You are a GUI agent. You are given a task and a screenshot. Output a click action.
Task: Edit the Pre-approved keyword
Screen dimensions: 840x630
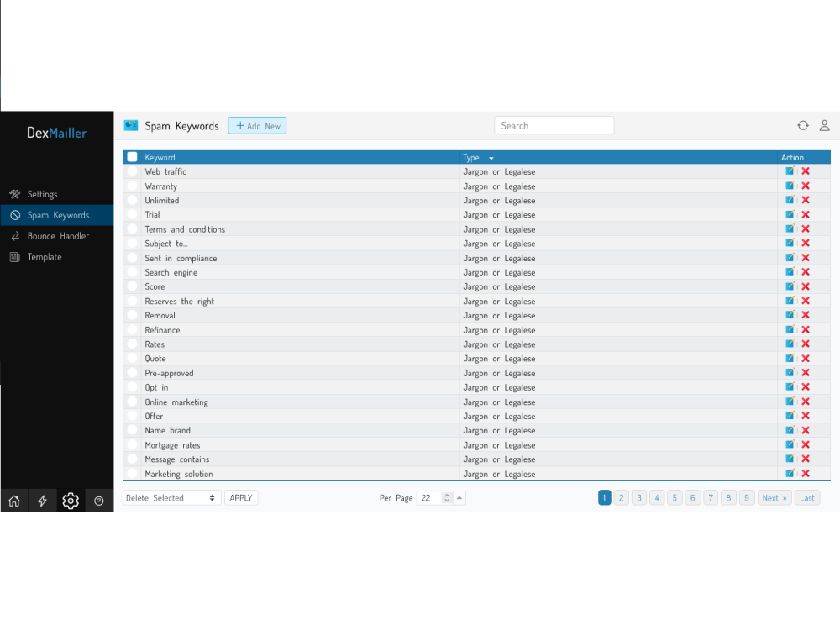click(x=790, y=372)
